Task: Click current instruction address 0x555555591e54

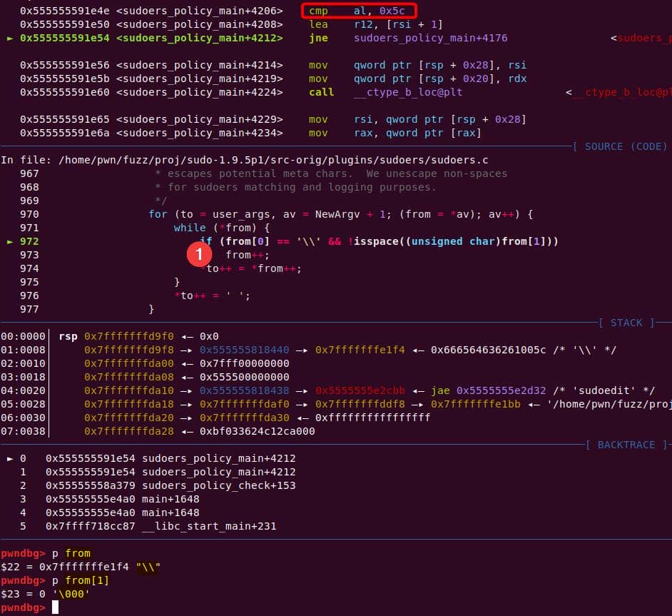Action: [64, 38]
